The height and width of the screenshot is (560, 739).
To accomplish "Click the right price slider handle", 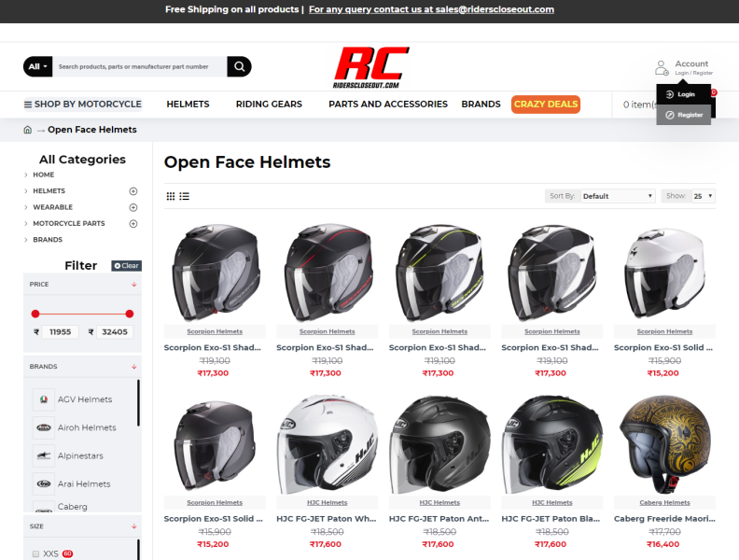I will tap(130, 314).
